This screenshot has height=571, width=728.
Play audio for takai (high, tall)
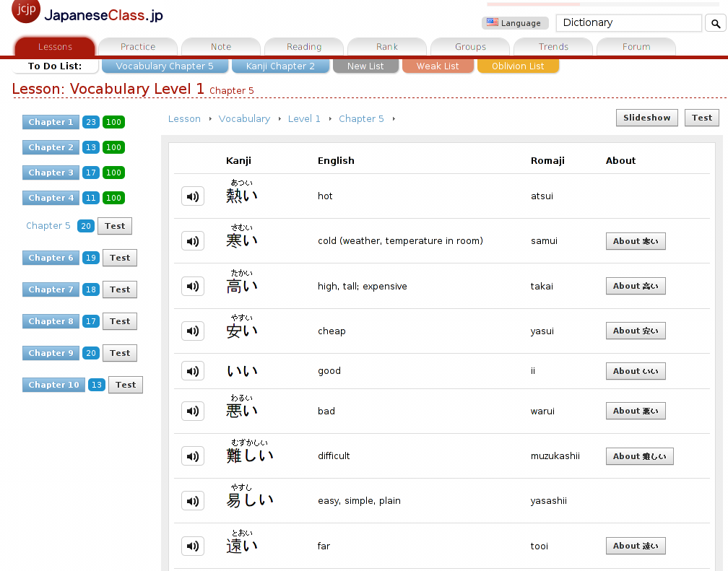193,287
